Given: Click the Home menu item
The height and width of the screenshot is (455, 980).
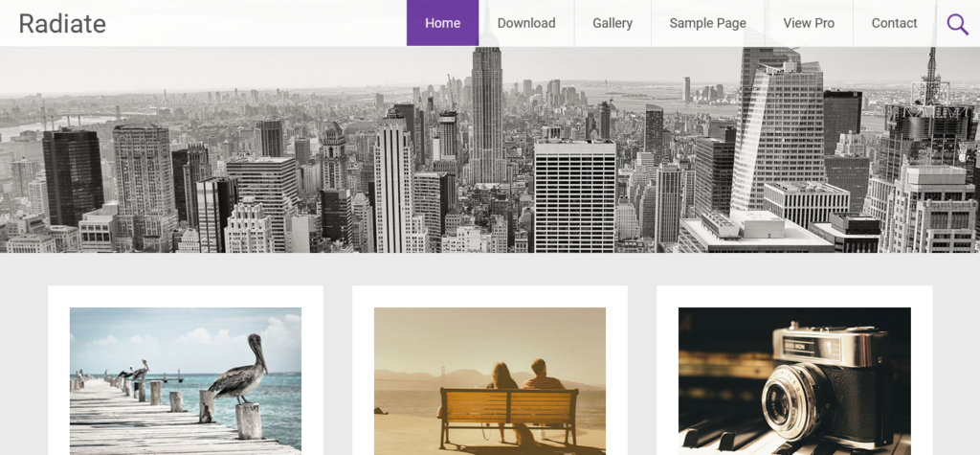Looking at the screenshot, I should 442,23.
